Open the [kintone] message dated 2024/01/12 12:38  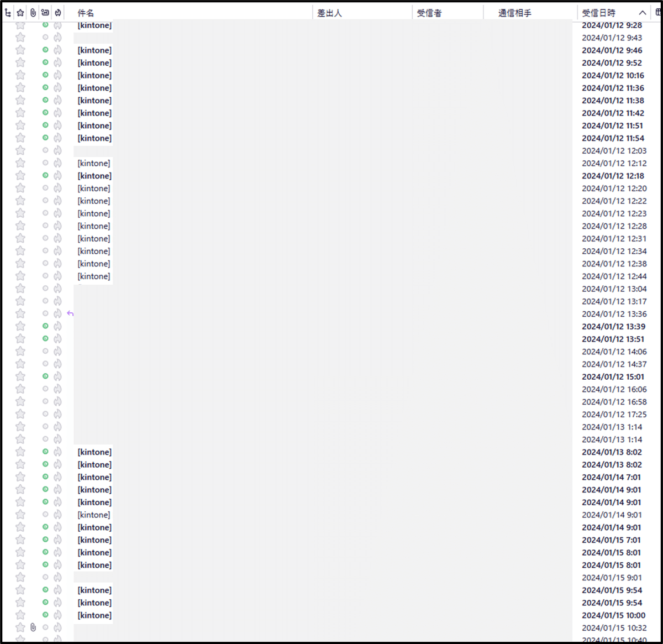tap(94, 264)
